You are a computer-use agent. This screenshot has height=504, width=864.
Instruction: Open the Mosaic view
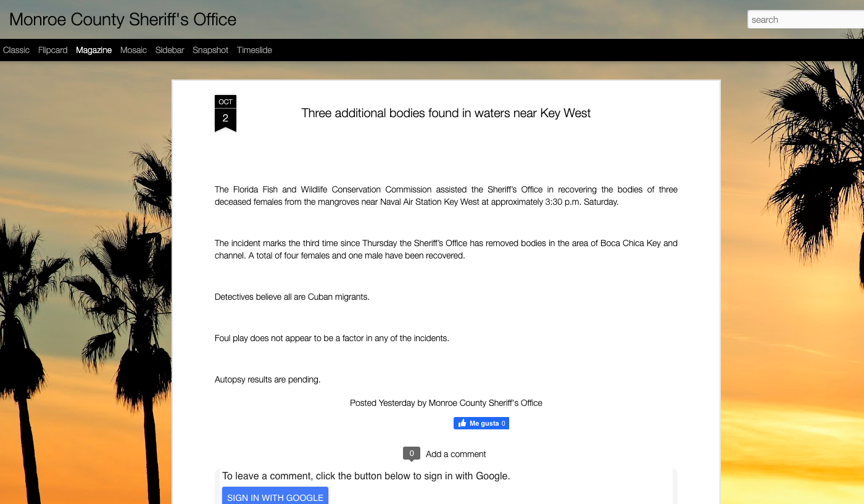point(133,50)
